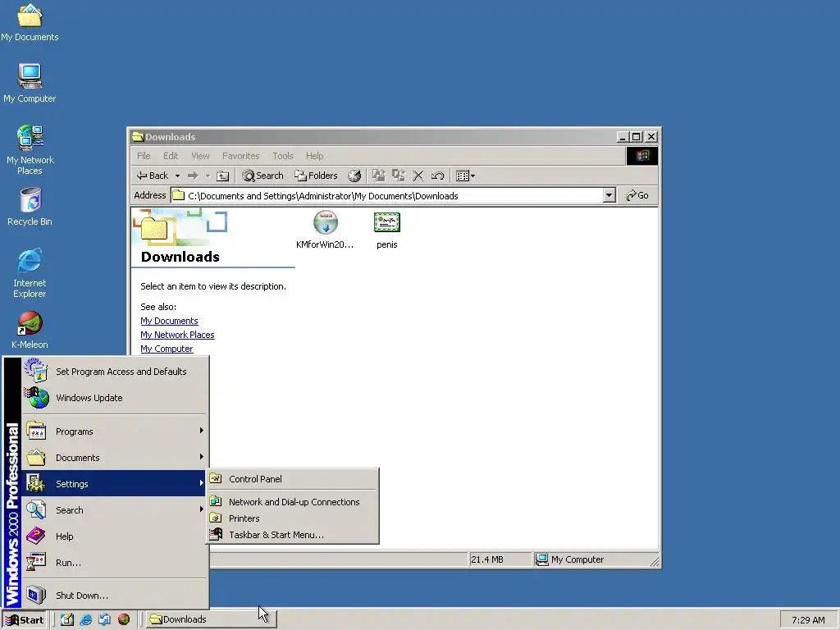This screenshot has width=840, height=630.
Task: Select the certificate file icon in Downloads
Action: [387, 231]
